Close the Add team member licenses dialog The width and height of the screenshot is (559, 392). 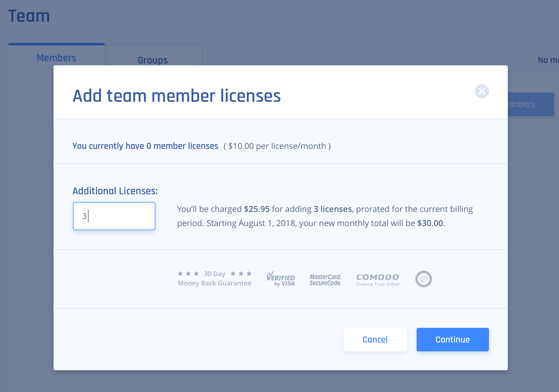(x=482, y=91)
